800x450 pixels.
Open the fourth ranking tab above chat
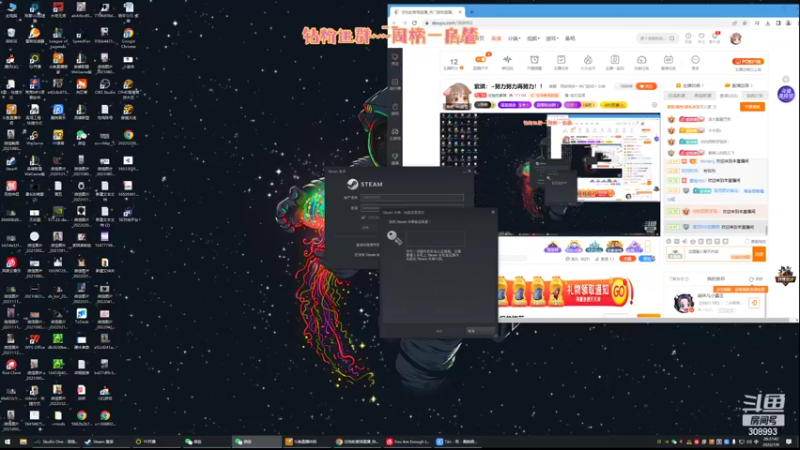(x=754, y=95)
